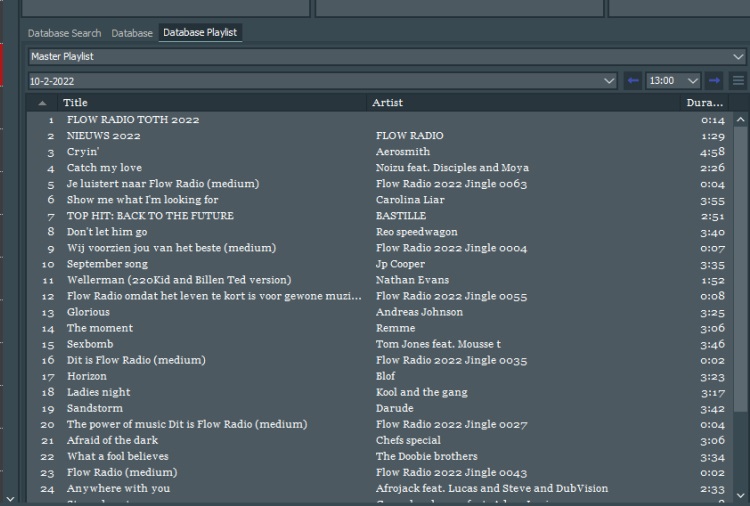Image resolution: width=750 pixels, height=506 pixels.
Task: Select the Sexbomb row by Tom Jones
Action: click(90, 344)
